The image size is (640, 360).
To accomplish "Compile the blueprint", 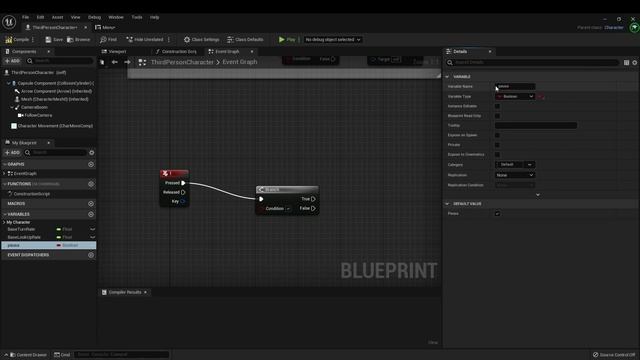I will click(17, 40).
